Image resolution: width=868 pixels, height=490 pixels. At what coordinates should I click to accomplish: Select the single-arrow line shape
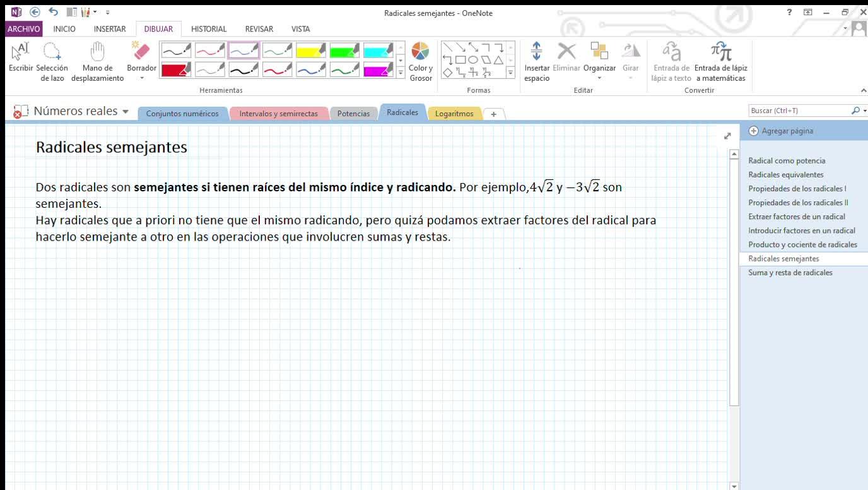[x=460, y=47]
